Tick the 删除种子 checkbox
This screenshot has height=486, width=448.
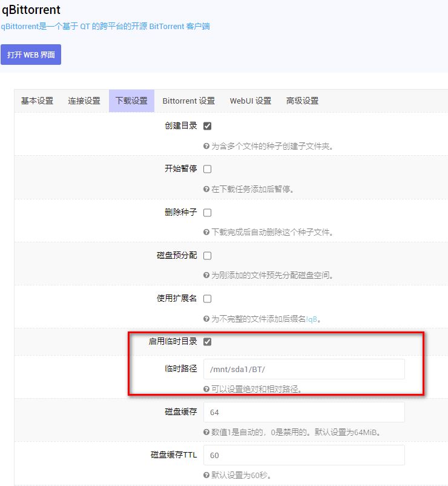207,213
